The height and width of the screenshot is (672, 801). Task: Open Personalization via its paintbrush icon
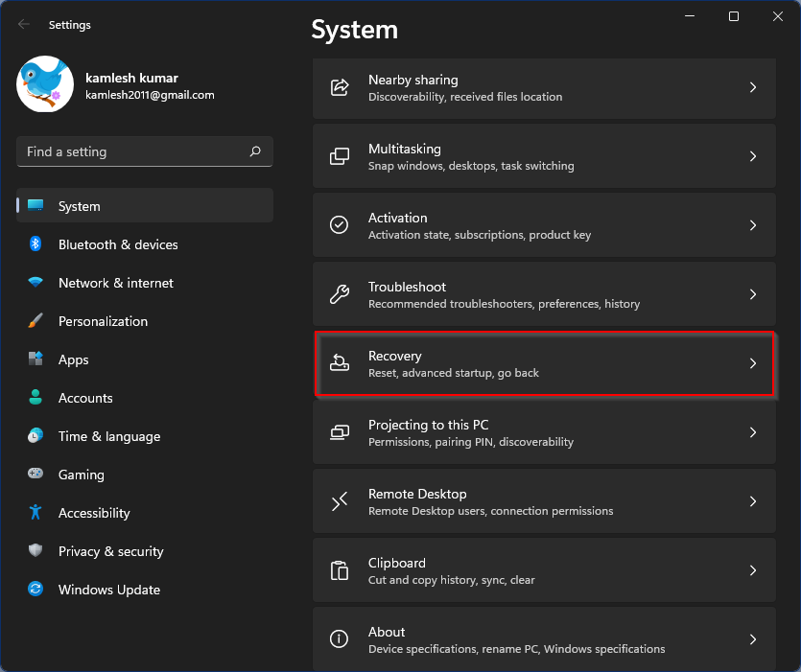tap(35, 321)
